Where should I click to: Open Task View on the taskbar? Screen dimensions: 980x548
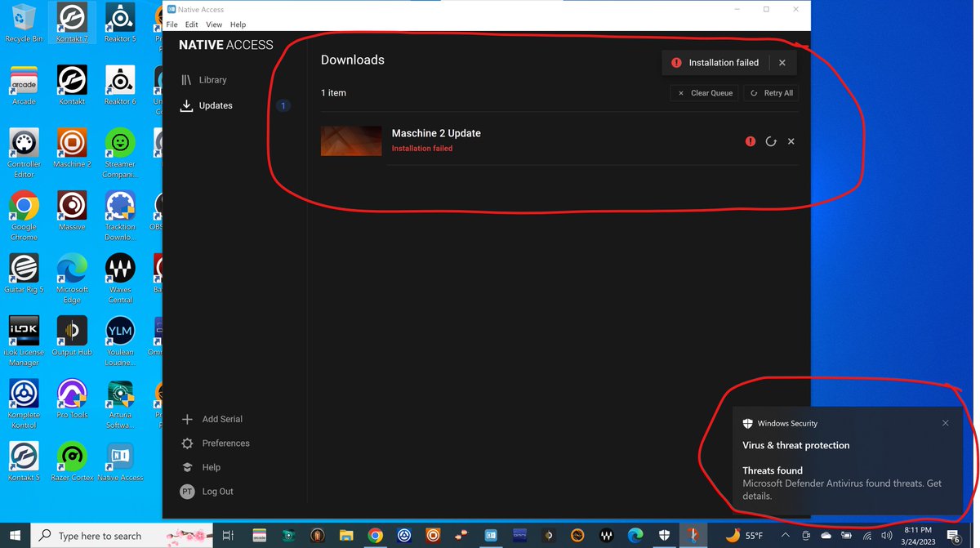click(x=229, y=536)
